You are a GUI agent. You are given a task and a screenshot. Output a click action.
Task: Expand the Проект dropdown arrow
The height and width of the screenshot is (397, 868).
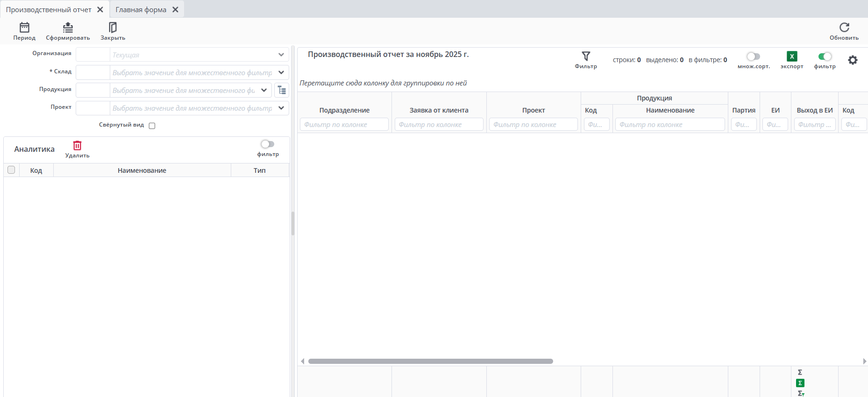(x=281, y=108)
